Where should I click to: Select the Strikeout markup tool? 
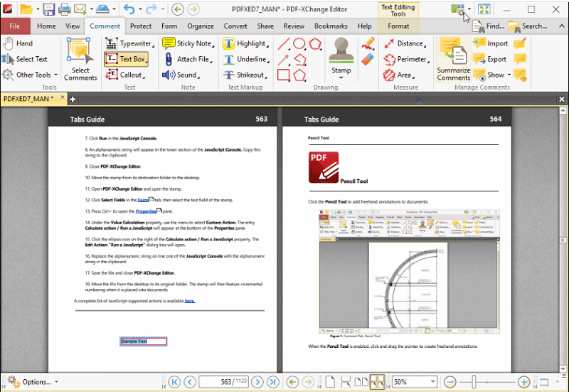pos(245,75)
